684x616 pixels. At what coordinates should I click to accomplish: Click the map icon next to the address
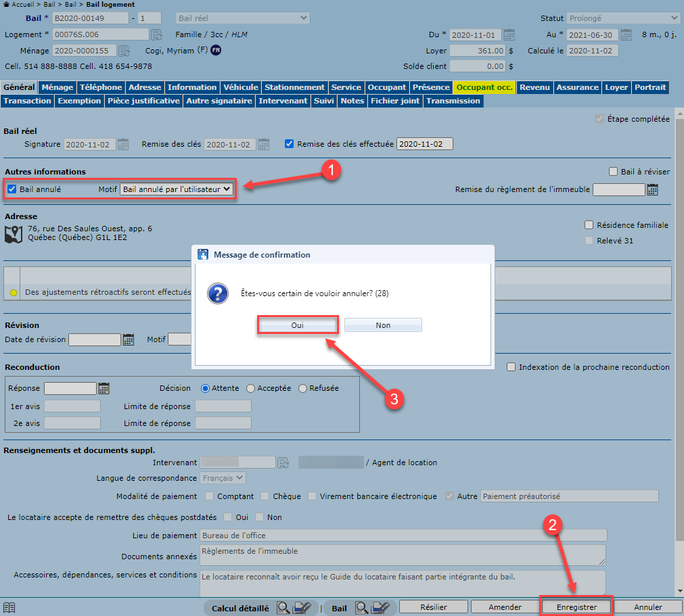coord(14,234)
